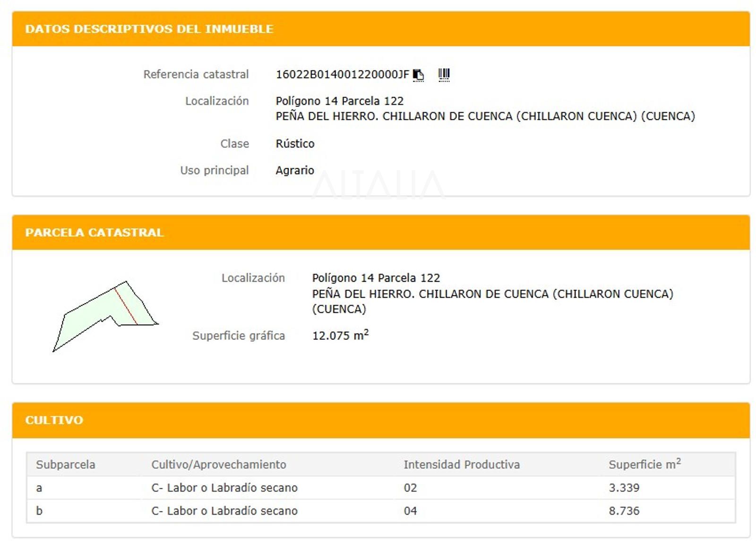Click the Rústico class value
Viewport: 756px width, 545px height.
295,144
